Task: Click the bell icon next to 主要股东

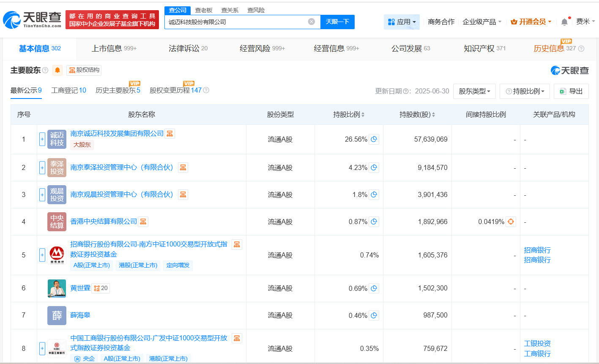Action: click(57, 70)
